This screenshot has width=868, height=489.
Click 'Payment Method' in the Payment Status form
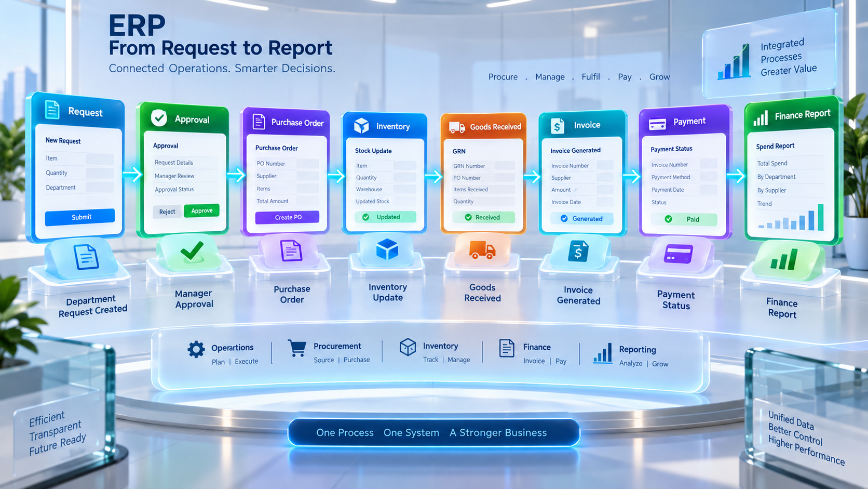pos(671,177)
